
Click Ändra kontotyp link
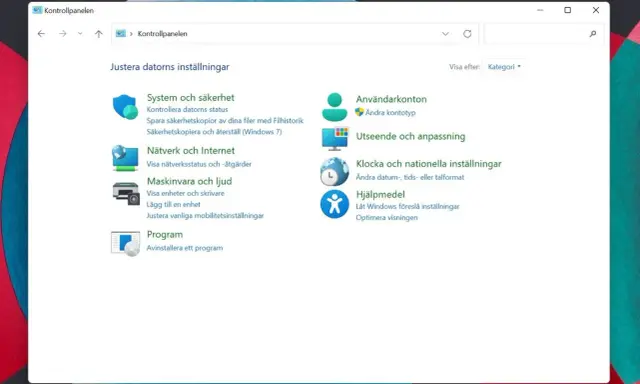tap(390, 113)
